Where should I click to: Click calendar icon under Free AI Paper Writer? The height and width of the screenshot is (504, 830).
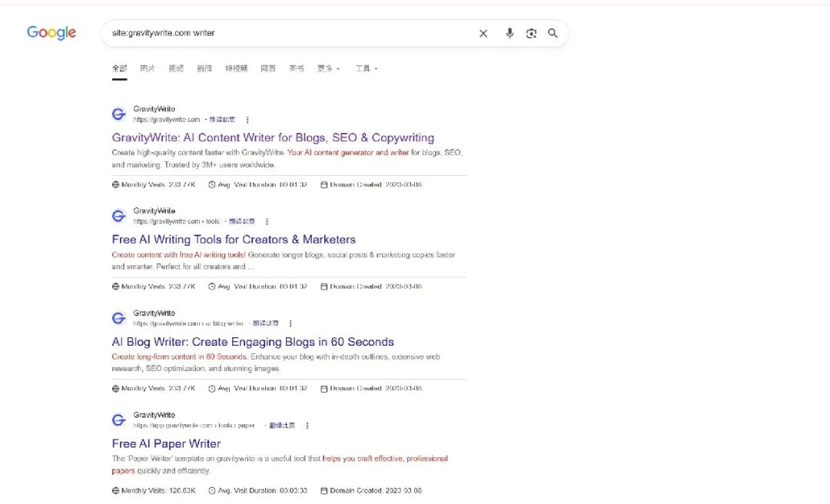[x=324, y=491]
